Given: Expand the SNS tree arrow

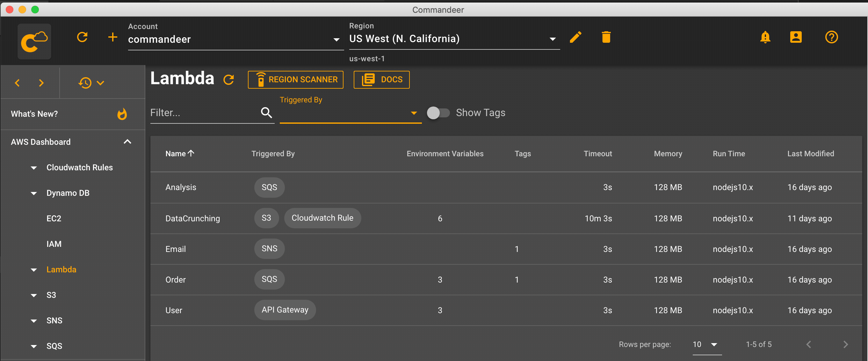Looking at the screenshot, I should pyautogui.click(x=34, y=321).
